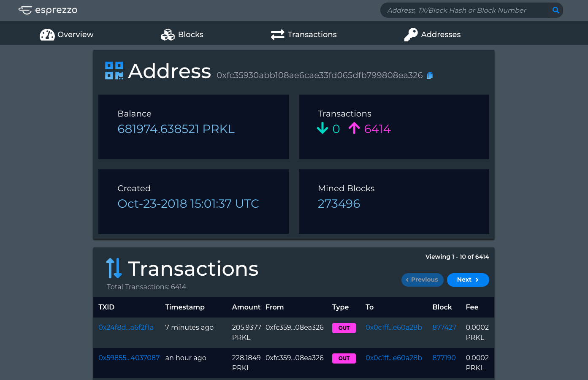Click the Amount column header
This screenshot has height=380, width=588.
pos(246,307)
